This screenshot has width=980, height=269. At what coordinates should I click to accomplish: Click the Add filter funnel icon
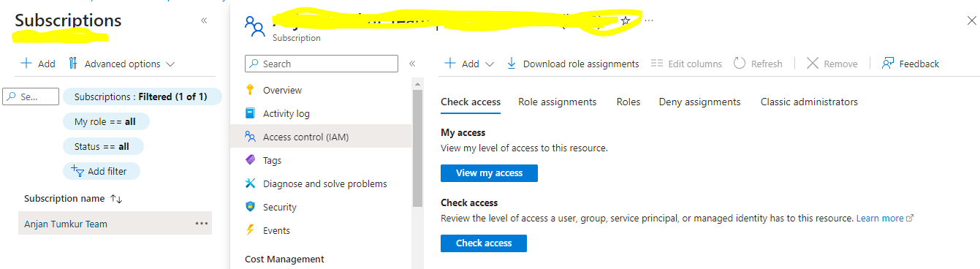pos(77,171)
